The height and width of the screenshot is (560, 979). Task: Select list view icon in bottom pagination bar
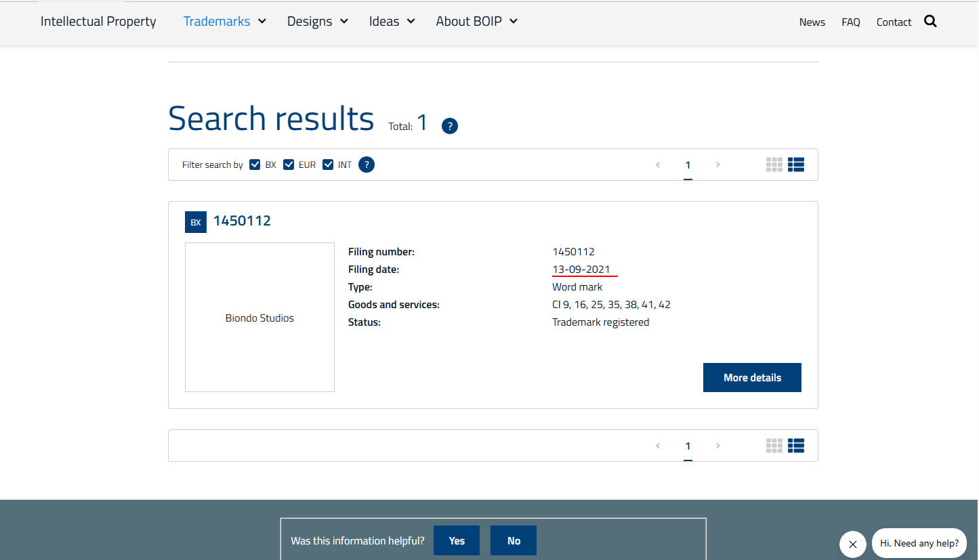[795, 446]
